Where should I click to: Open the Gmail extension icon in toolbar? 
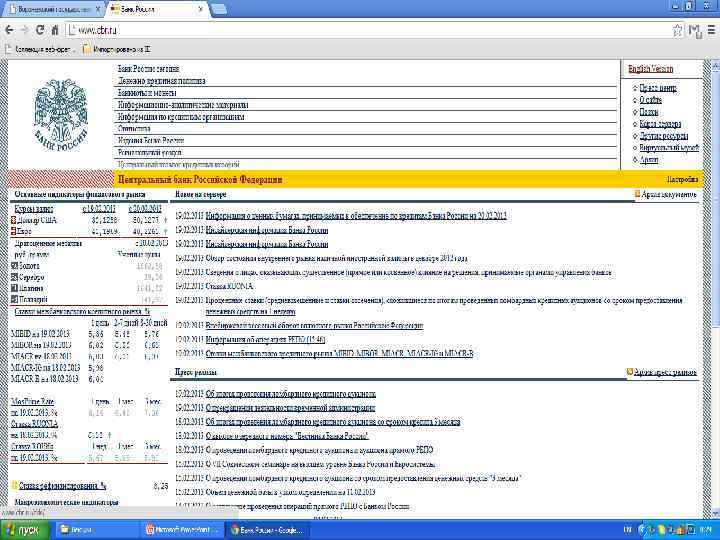tap(695, 30)
